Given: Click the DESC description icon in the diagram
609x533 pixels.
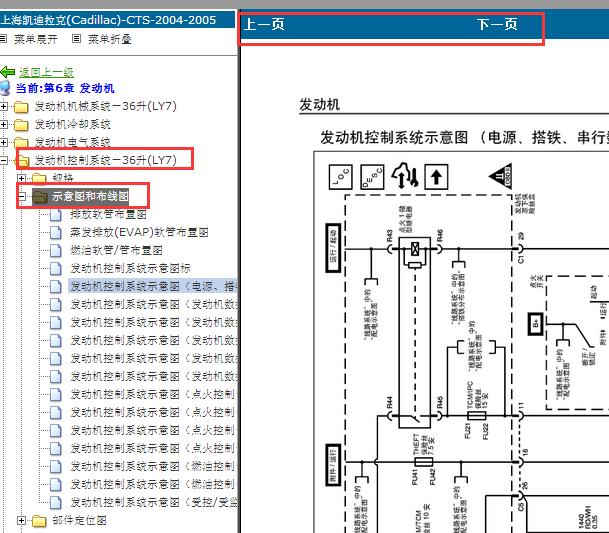Looking at the screenshot, I should (372, 177).
